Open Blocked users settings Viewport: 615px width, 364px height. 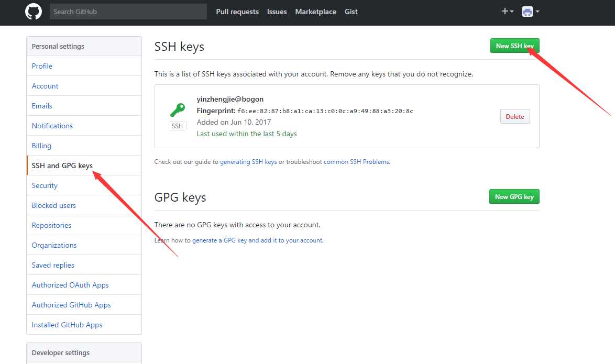click(84, 205)
